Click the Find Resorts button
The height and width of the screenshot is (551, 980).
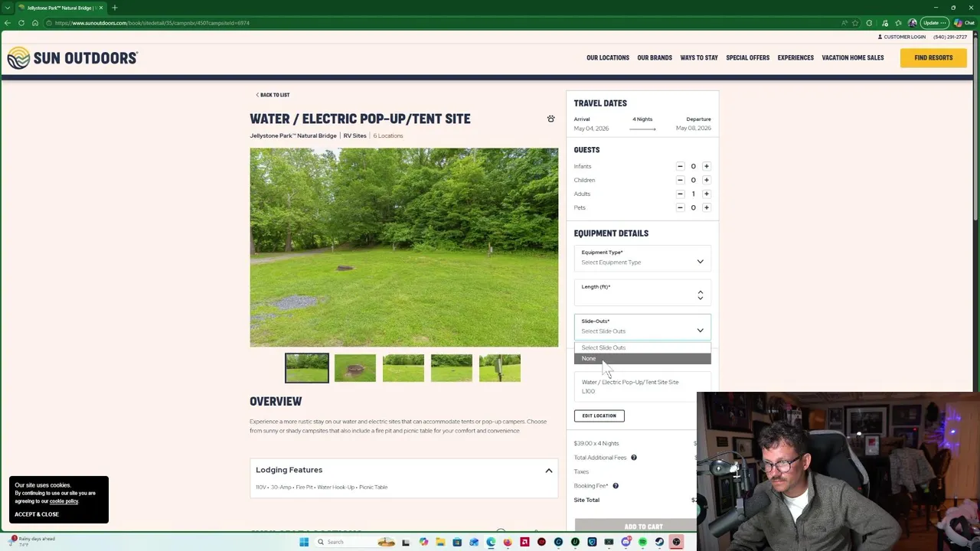[x=933, y=57]
